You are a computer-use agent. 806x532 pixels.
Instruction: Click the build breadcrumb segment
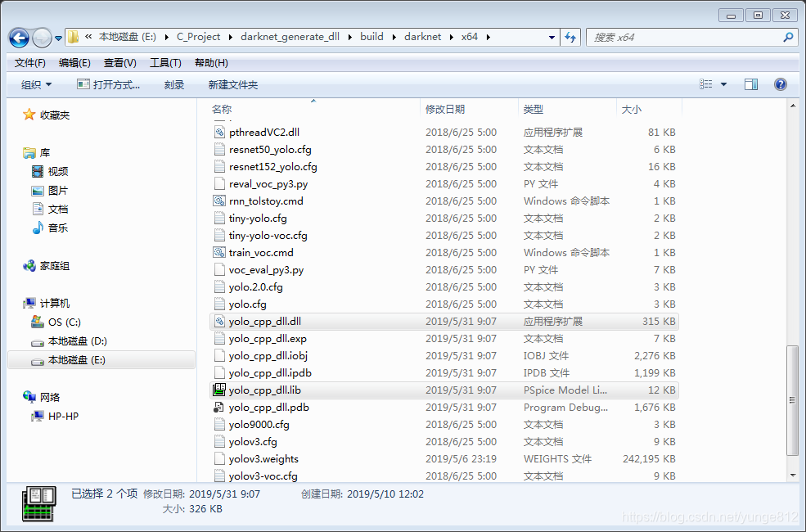[371, 37]
